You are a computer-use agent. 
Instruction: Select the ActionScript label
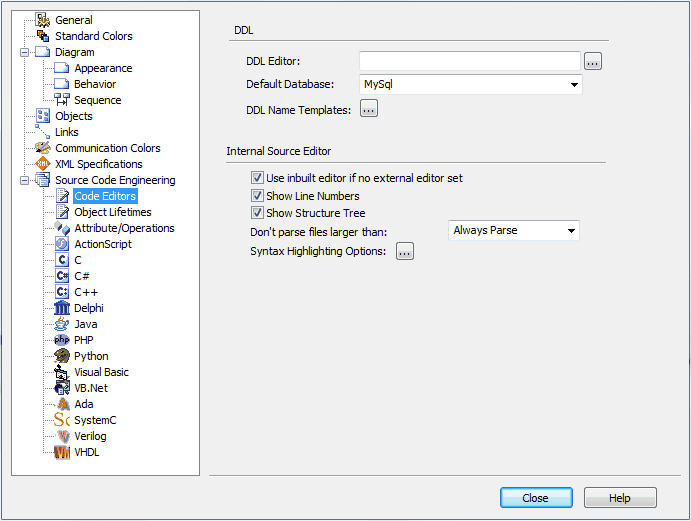[103, 244]
